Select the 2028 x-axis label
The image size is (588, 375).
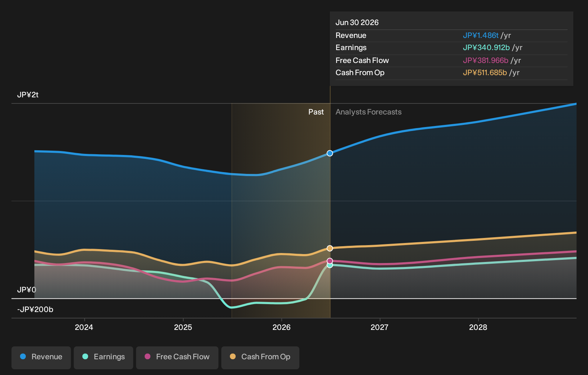click(x=478, y=327)
